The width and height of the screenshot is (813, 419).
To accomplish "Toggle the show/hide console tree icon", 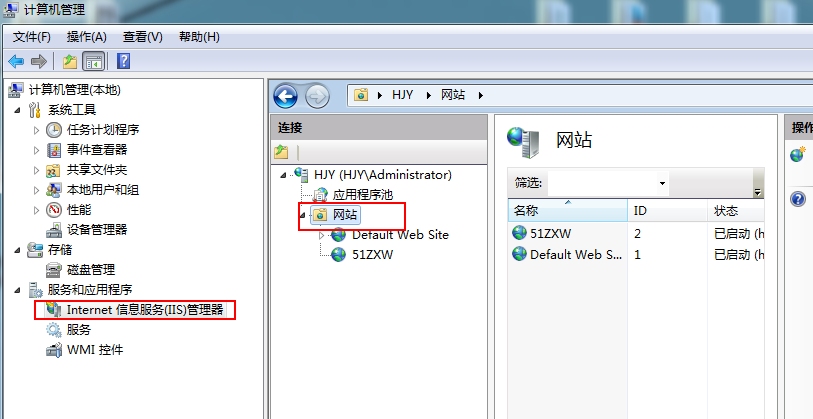I will 94,62.
